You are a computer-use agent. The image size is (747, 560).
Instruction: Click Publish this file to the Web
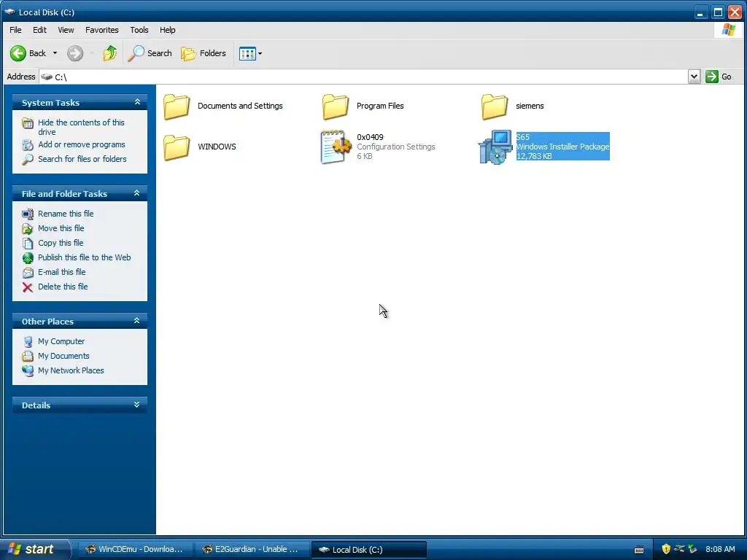pyautogui.click(x=85, y=257)
